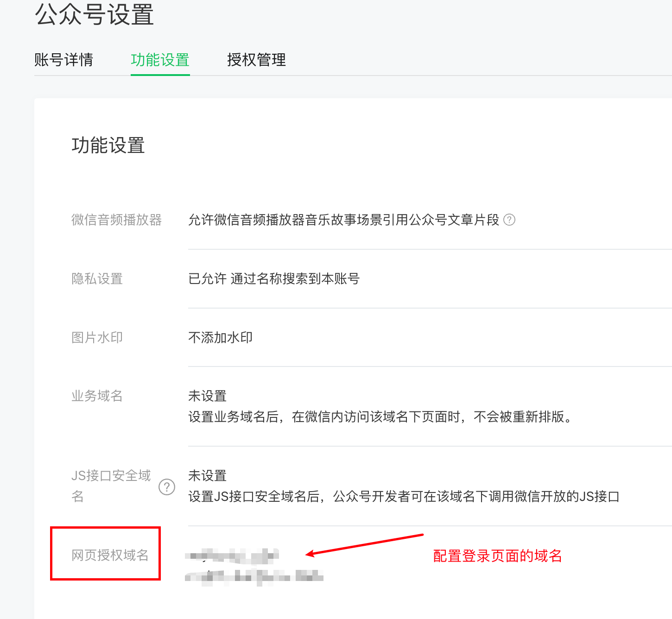672x619 pixels.
Task: Click help icon next to JS接口安全域名
Action: pyautogui.click(x=167, y=487)
